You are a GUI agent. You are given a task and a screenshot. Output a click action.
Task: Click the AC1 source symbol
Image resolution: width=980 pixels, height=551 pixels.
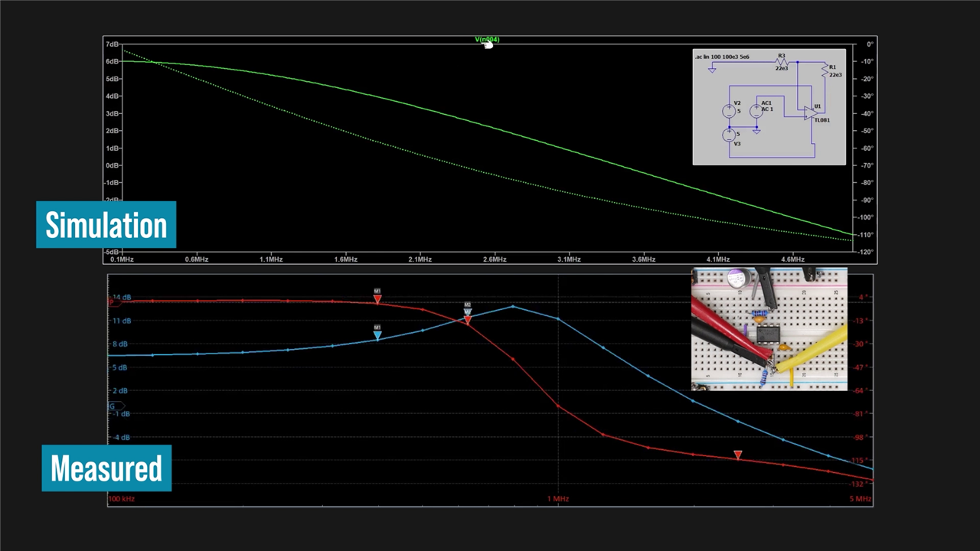point(756,111)
